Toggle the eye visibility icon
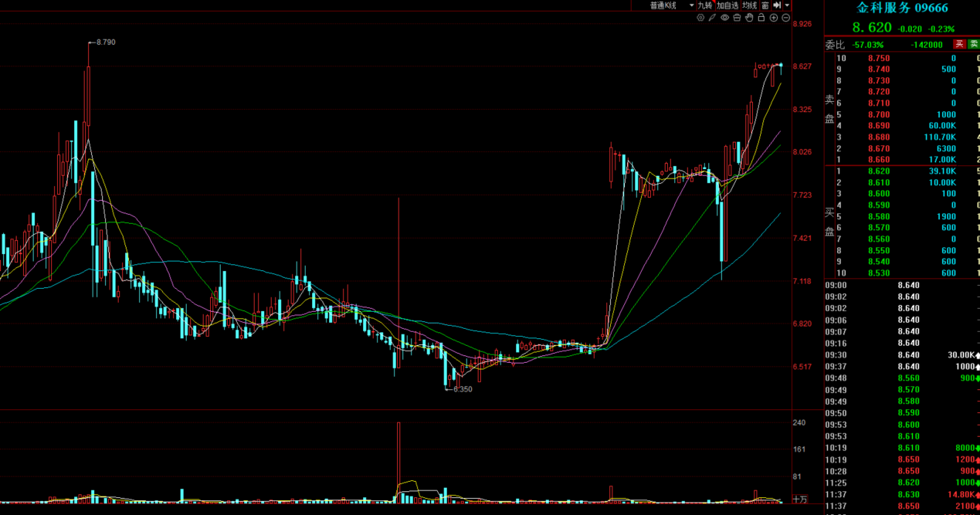The height and width of the screenshot is (515, 980). pos(724,18)
